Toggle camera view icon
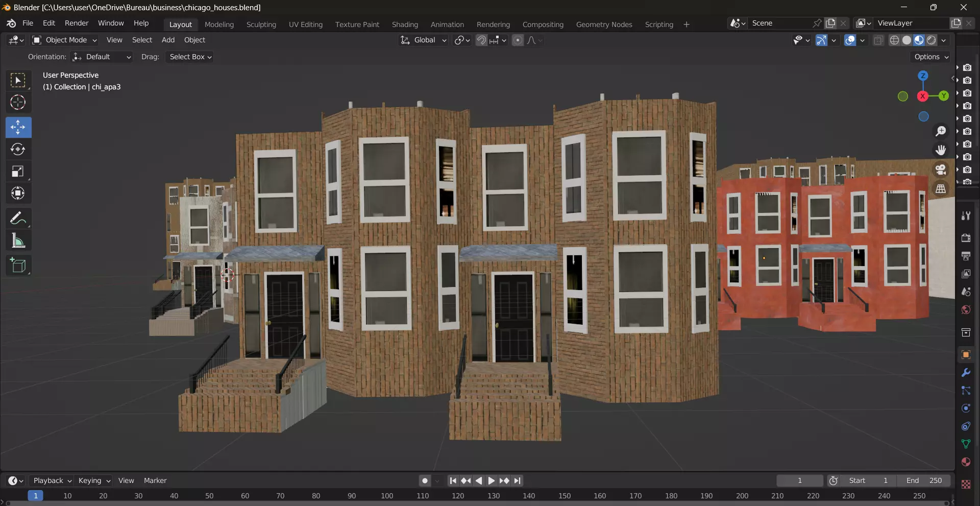 (x=941, y=170)
